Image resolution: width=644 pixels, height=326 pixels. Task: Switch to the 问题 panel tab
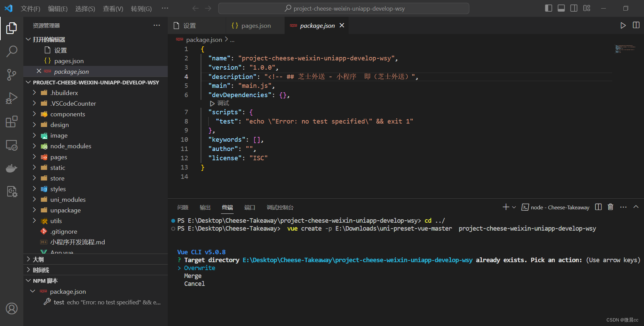[x=183, y=207]
